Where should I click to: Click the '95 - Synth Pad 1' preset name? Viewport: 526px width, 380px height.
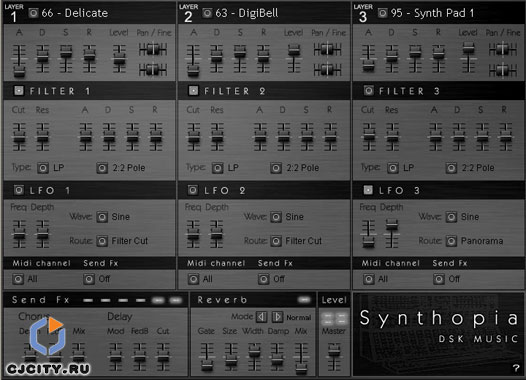(432, 13)
